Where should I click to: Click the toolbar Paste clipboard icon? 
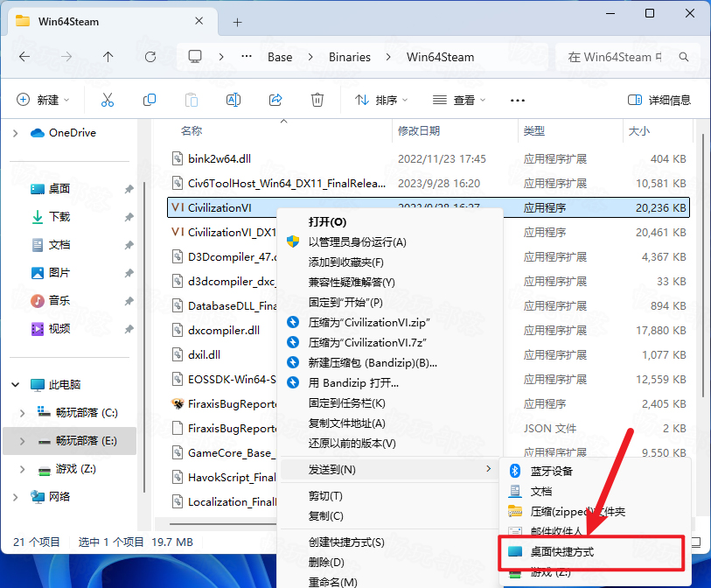coord(192,100)
